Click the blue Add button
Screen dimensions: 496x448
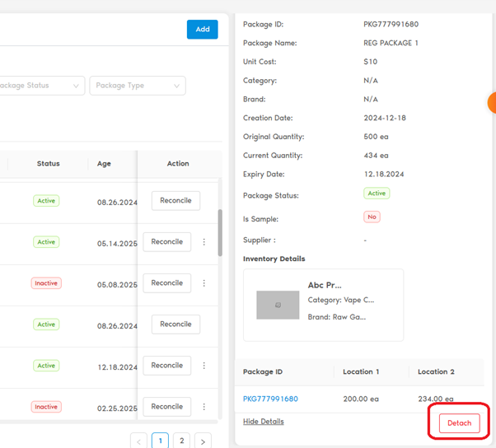point(202,30)
